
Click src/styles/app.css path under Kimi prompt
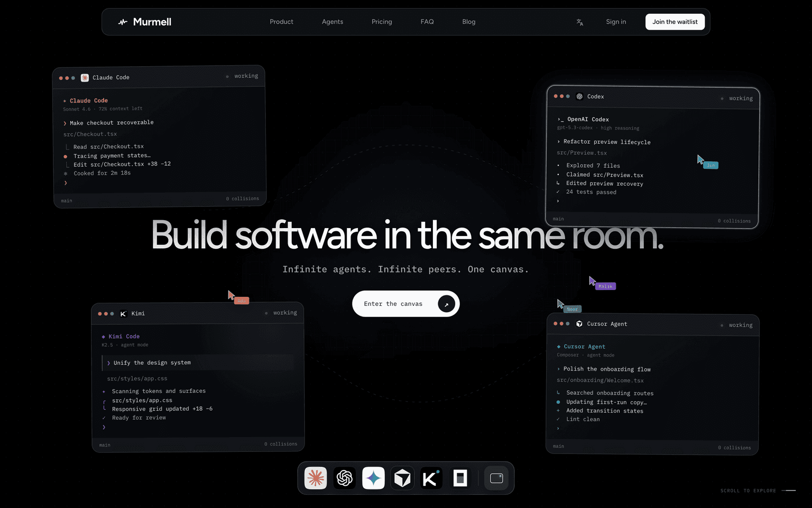[x=137, y=379]
